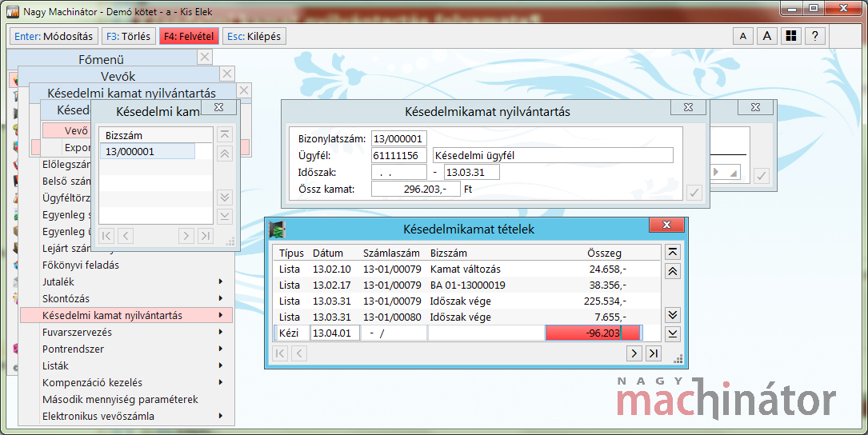Viewport: 868px width, 435px height.
Task: Click the Össz kamat 296.203,- field
Action: pyautogui.click(x=415, y=189)
